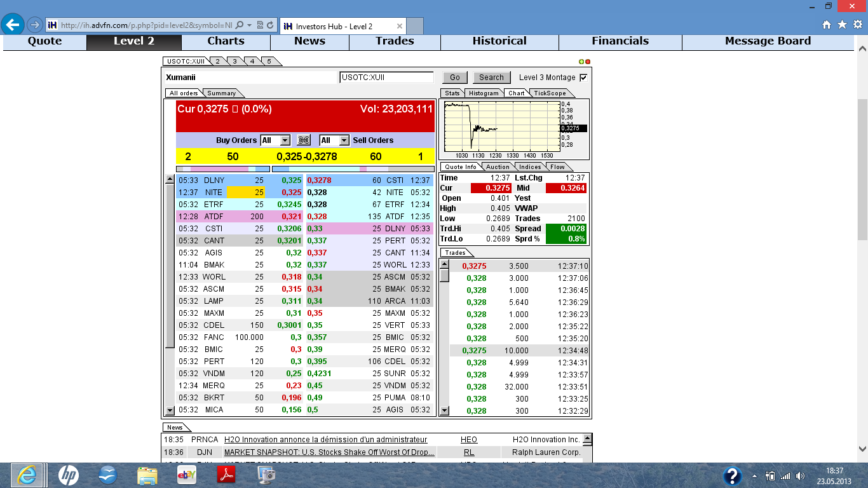
Task: Open the browser Home icon
Action: click(827, 25)
